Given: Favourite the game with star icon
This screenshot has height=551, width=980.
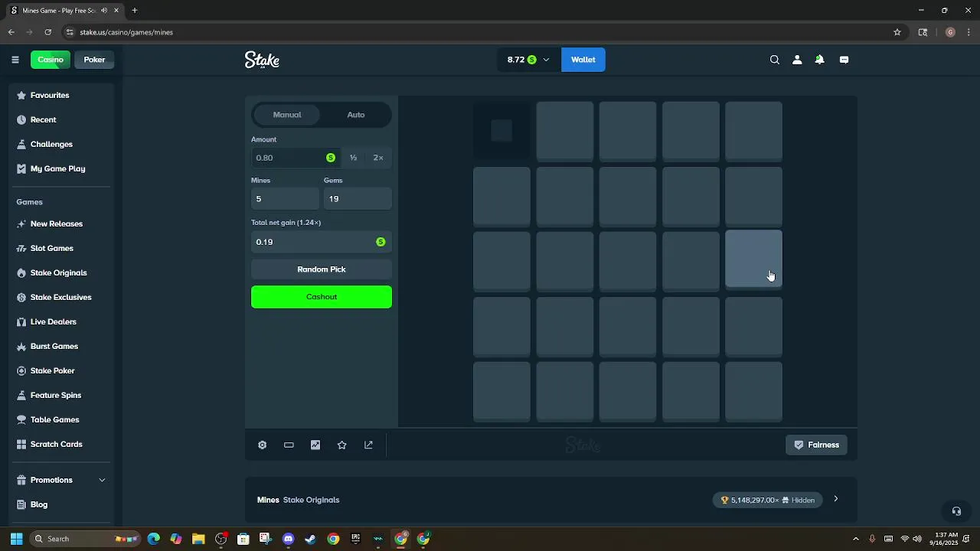Looking at the screenshot, I should point(342,445).
